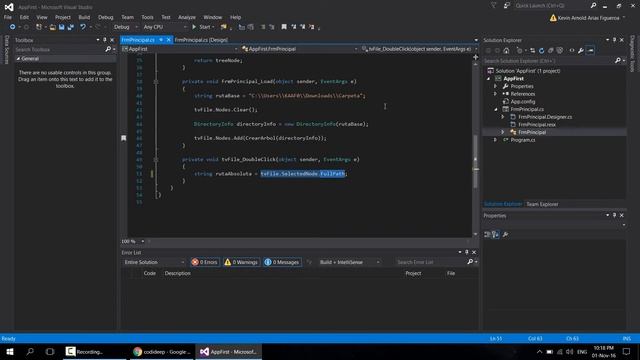Click the Chrome codideep taskbar item
This screenshot has width=640, height=360.
pyautogui.click(x=163, y=351)
